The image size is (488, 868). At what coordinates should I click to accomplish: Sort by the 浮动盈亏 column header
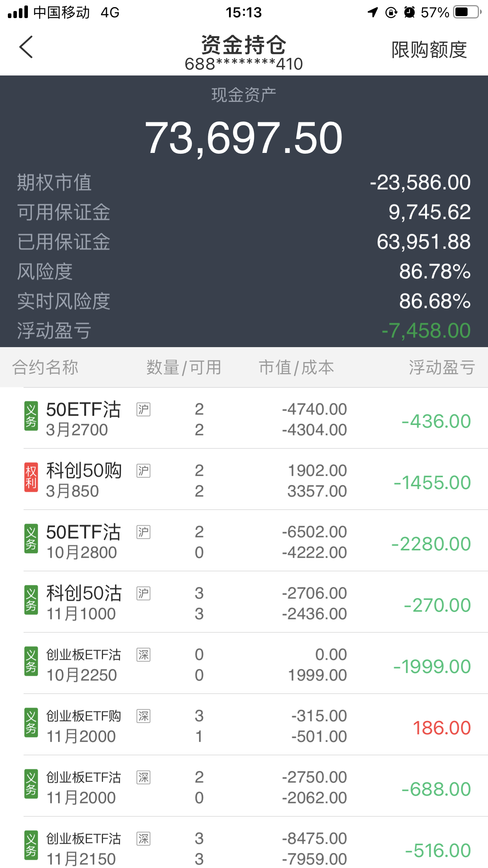click(442, 368)
